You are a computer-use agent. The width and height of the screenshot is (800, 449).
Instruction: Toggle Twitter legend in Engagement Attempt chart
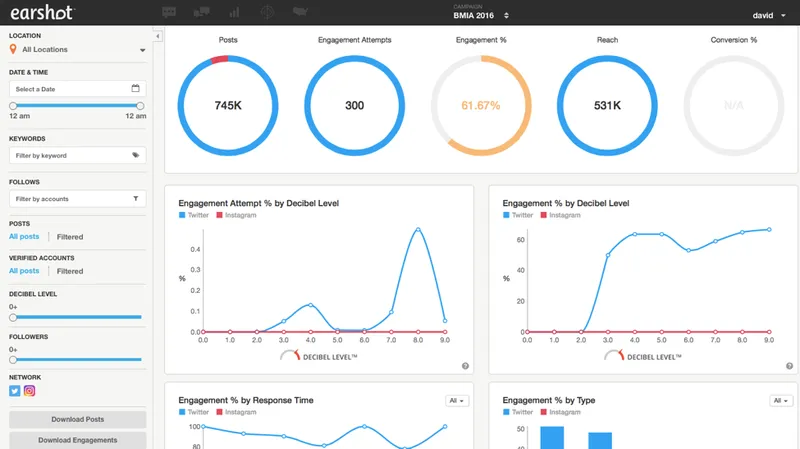coord(194,215)
